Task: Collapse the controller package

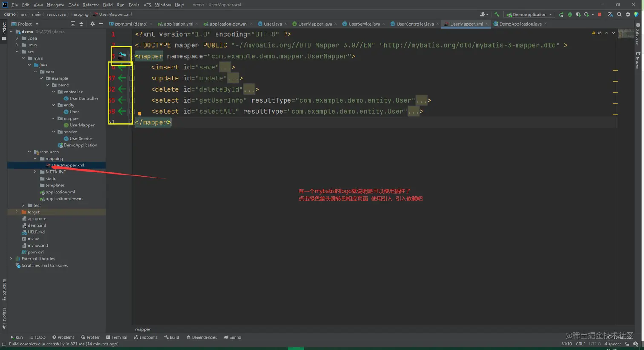Action: click(53, 92)
